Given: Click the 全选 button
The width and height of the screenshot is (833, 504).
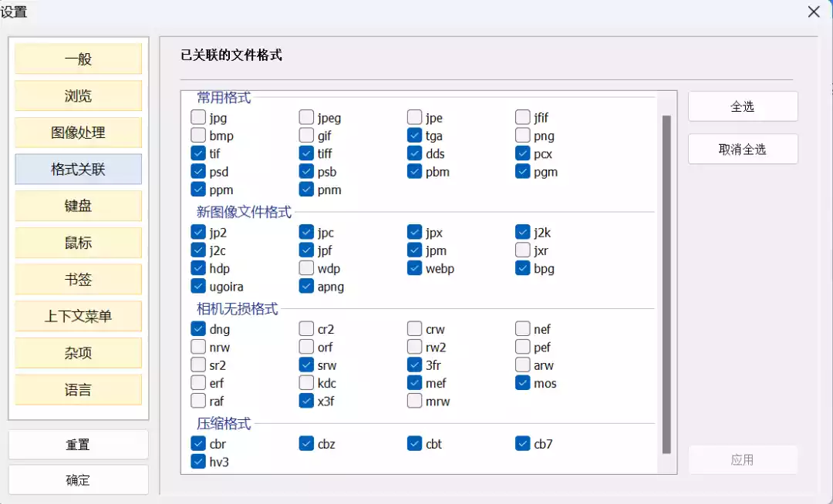Looking at the screenshot, I should [x=743, y=106].
